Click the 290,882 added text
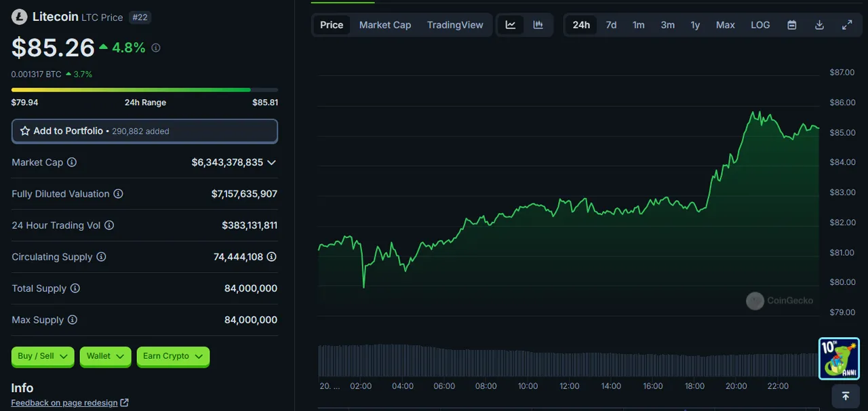868x411 pixels. 140,132
